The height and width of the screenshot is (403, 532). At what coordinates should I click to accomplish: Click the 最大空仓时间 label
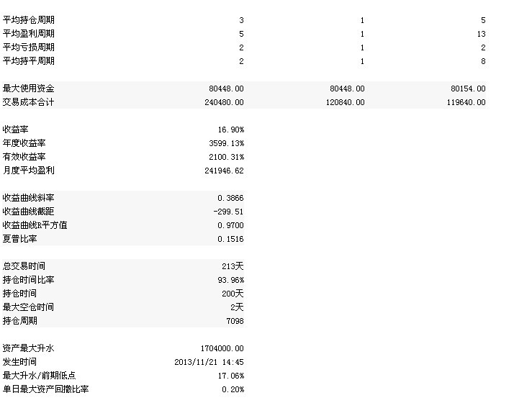pyautogui.click(x=28, y=307)
